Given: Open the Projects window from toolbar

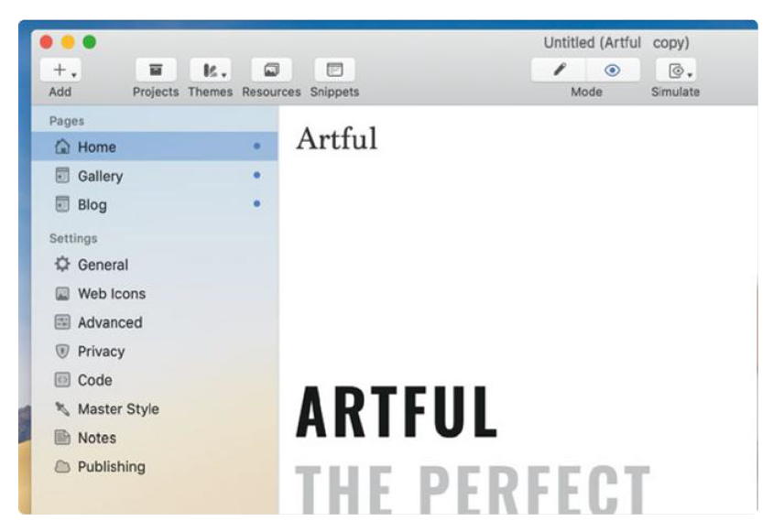Looking at the screenshot, I should tap(156, 71).
